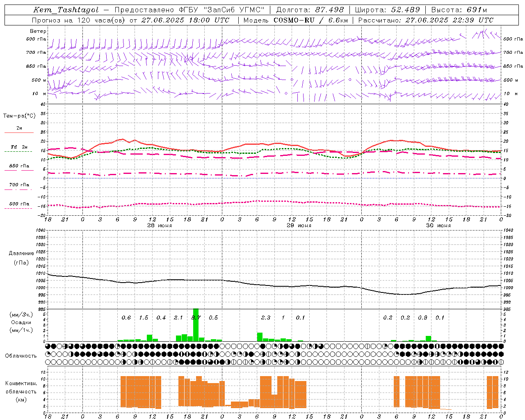Image resolution: width=525 pixels, height=420 pixels.
Task: Click the 8.7 precipitation total value
Action: pos(196,317)
